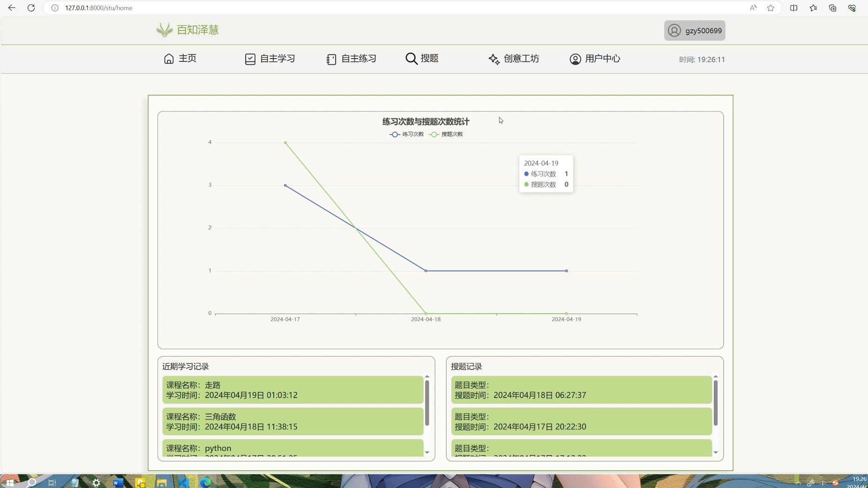868x488 pixels.
Task: Click the 搜题记录 panel heading
Action: click(x=466, y=367)
